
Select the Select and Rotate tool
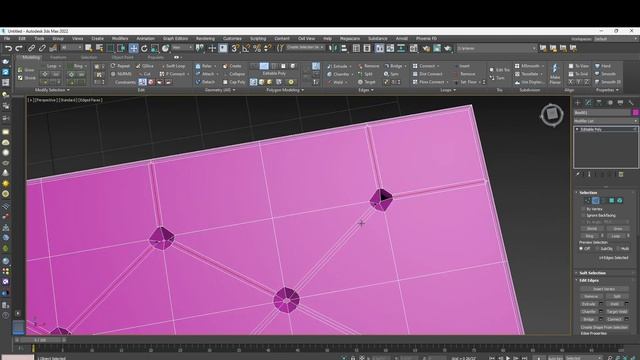[144, 48]
